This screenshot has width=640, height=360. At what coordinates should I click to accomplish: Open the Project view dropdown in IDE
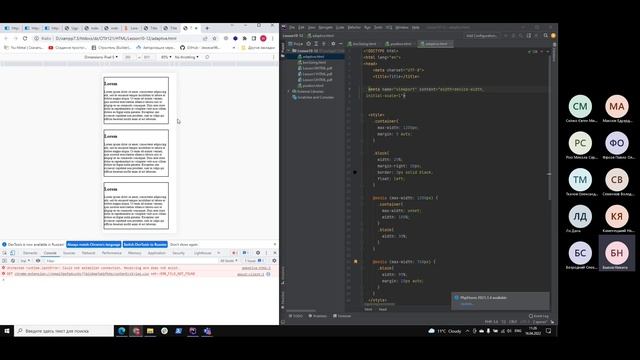tap(296, 44)
